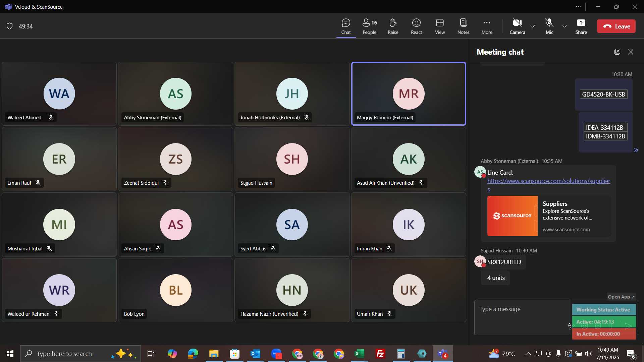Show the People participants list
This screenshot has width=644, height=362.
[370, 26]
